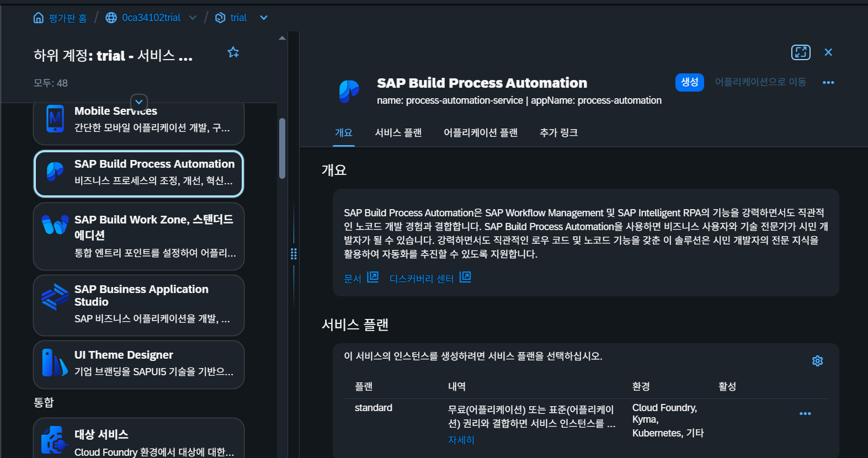Click the 통합 category heading
Screen dimensions: 868x458
point(44,402)
